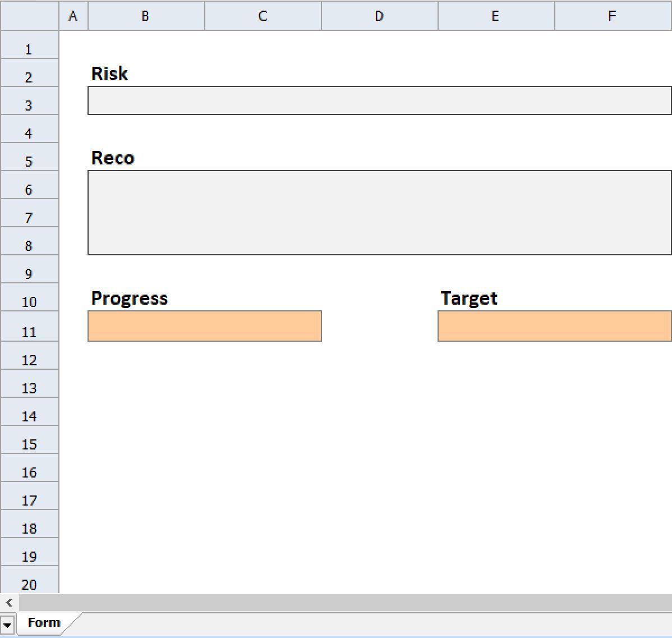Select column D header
Screen dimensions: 672x638
(x=379, y=16)
